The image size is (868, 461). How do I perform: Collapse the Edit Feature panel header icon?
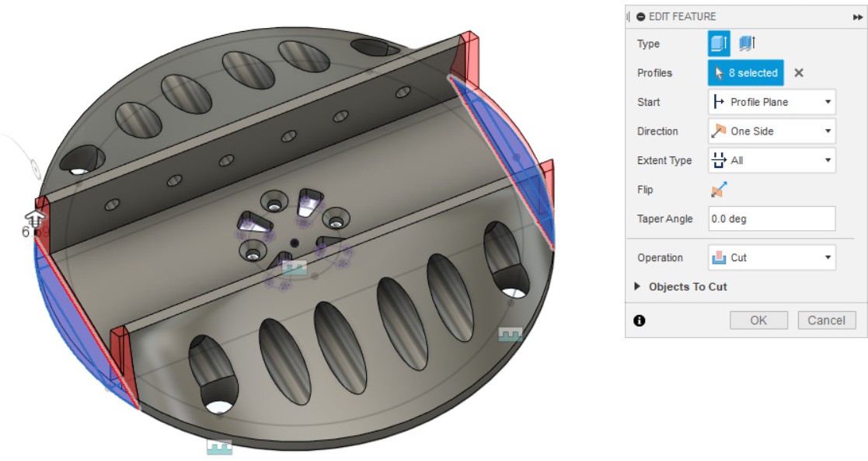click(x=641, y=16)
